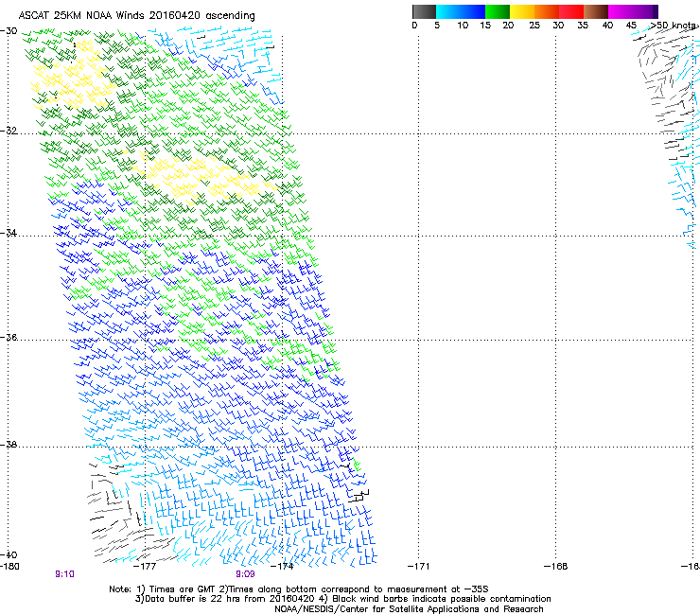The image size is (700, 615).
Task: Click the '-38' latitude label
Action: tap(9, 445)
